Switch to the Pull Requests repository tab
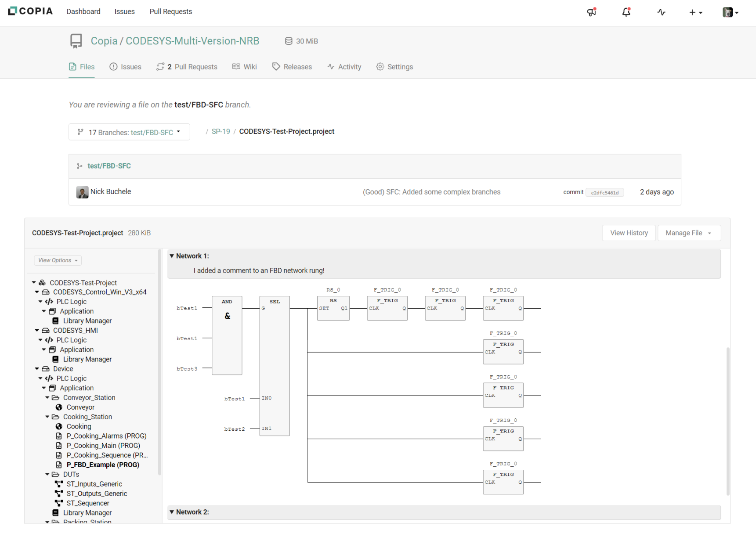This screenshot has width=756, height=544. [x=187, y=67]
